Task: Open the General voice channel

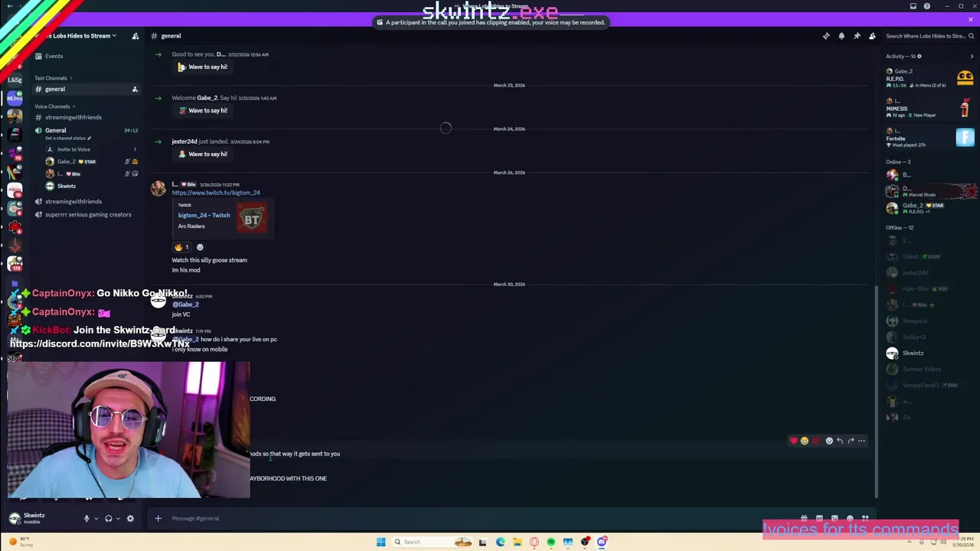Action: point(55,130)
